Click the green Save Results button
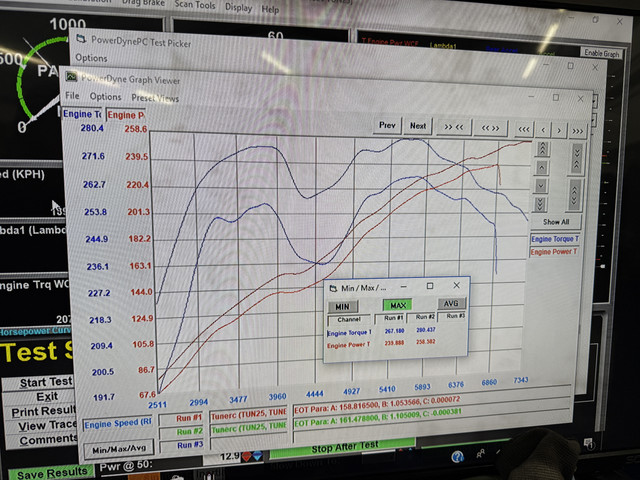 (52, 473)
